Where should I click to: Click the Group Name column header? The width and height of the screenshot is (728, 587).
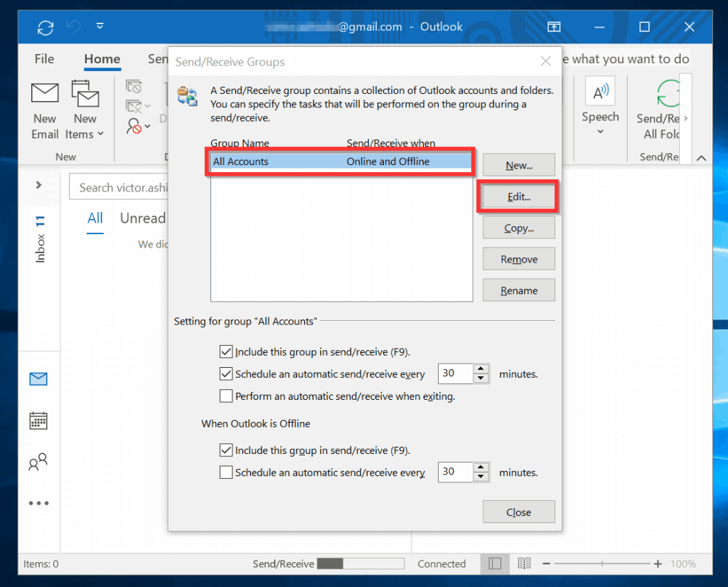click(x=240, y=143)
